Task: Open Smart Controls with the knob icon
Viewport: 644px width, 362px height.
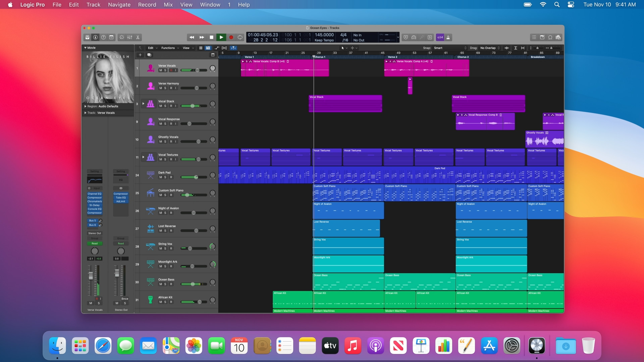Action: pyautogui.click(x=122, y=37)
